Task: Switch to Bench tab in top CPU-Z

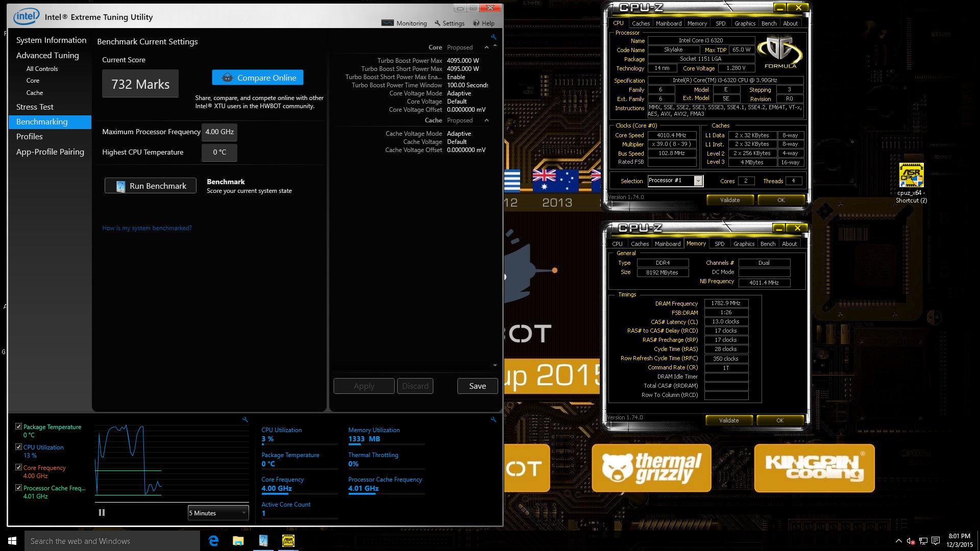Action: pyautogui.click(x=769, y=23)
